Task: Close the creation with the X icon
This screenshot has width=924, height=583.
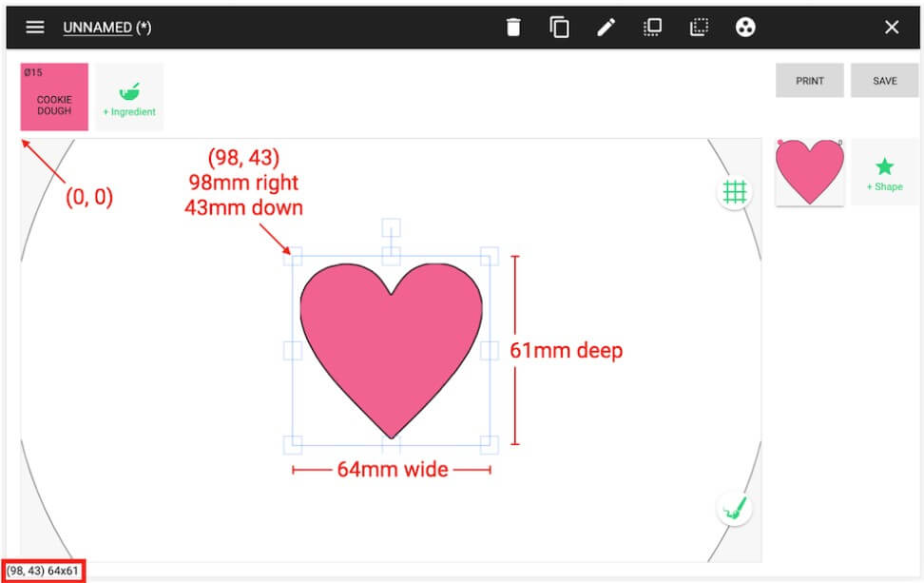Action: pos(892,28)
